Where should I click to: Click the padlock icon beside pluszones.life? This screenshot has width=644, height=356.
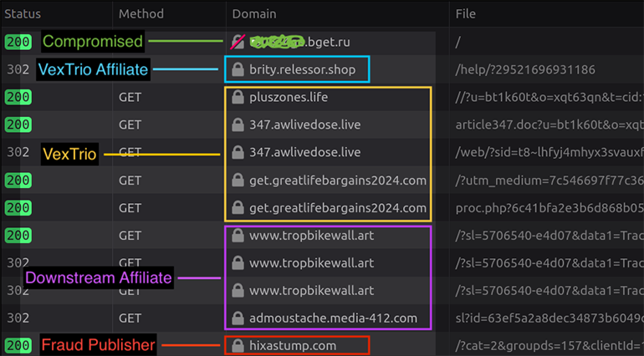pos(238,97)
